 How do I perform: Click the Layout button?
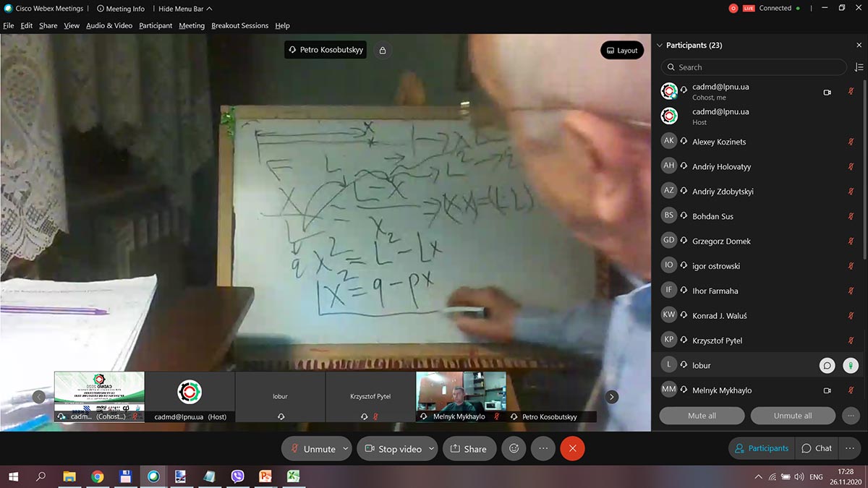(621, 50)
